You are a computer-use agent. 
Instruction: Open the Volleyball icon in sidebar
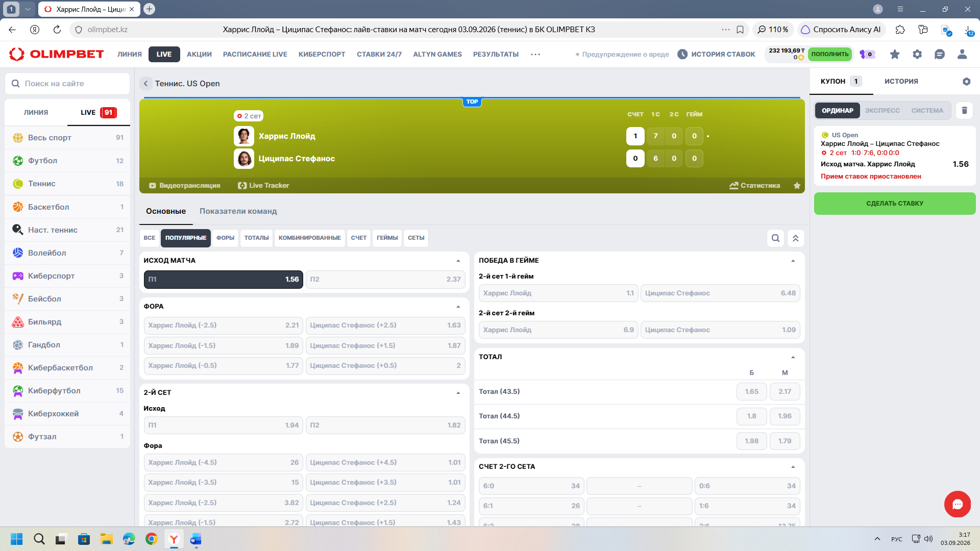[x=18, y=253]
